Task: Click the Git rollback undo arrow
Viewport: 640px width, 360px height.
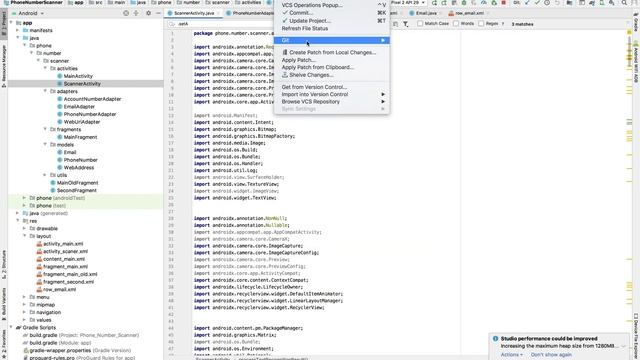Action: click(x=557, y=3)
